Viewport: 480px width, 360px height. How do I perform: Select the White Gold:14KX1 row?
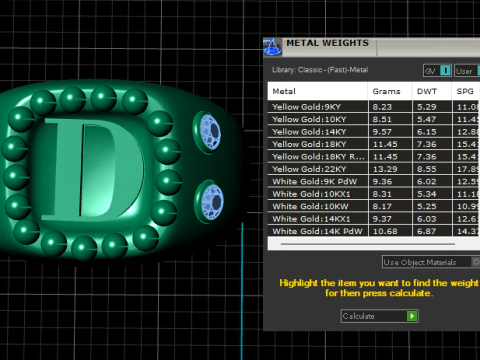coord(374,219)
